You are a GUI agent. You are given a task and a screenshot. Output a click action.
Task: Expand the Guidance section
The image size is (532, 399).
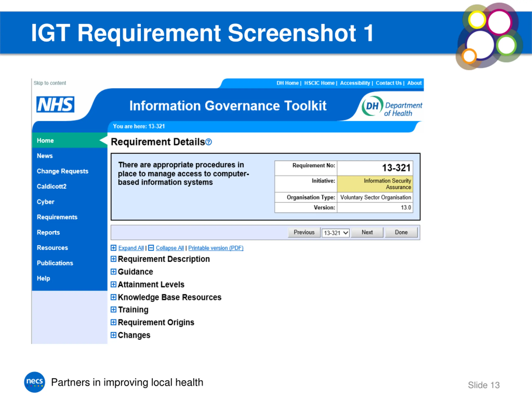[113, 272]
